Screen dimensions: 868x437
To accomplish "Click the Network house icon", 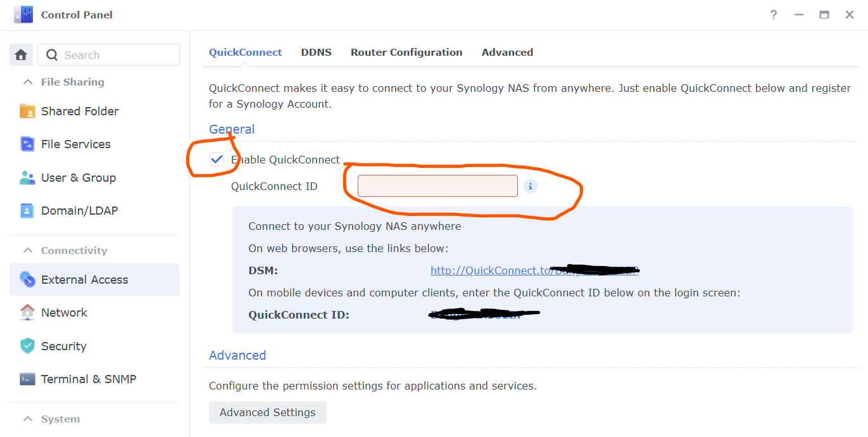I will click(27, 312).
